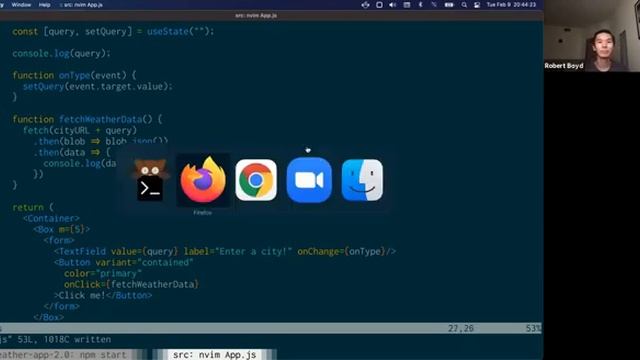640x360 pixels.
Task: Click the menu bar icon left of the stop icon
Action: click(365, 5)
